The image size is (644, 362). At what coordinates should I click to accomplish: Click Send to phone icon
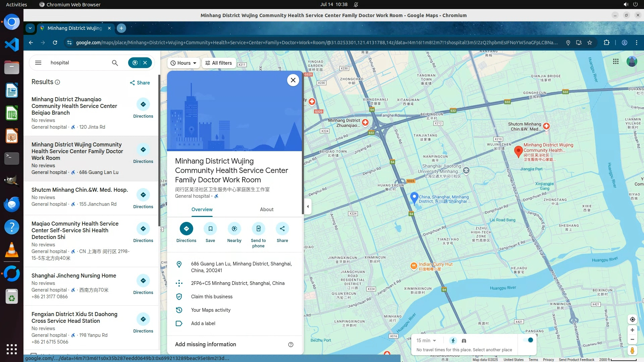258,229
